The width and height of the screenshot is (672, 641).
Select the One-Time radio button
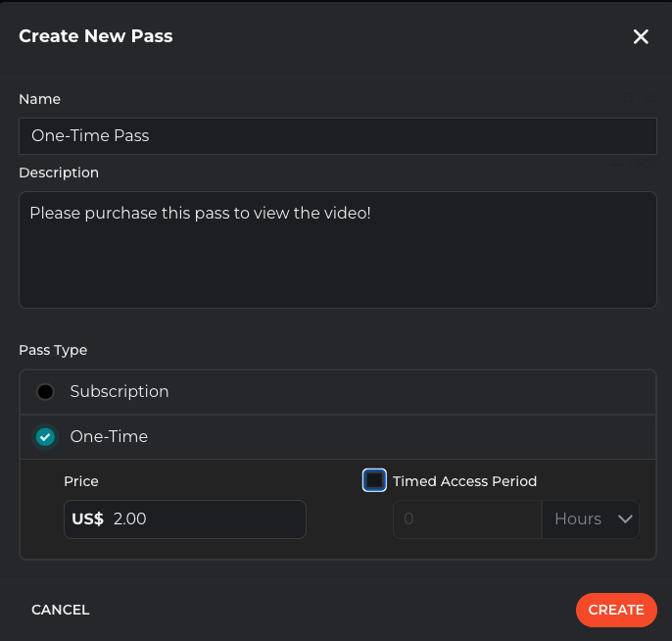tap(45, 437)
